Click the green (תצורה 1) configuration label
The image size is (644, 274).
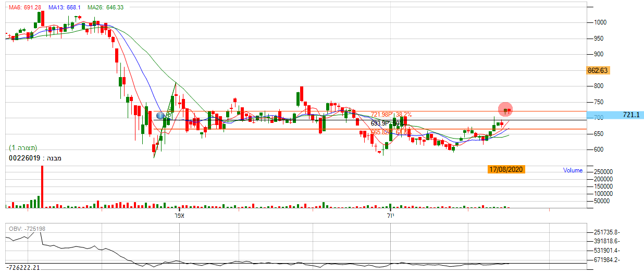point(22,148)
